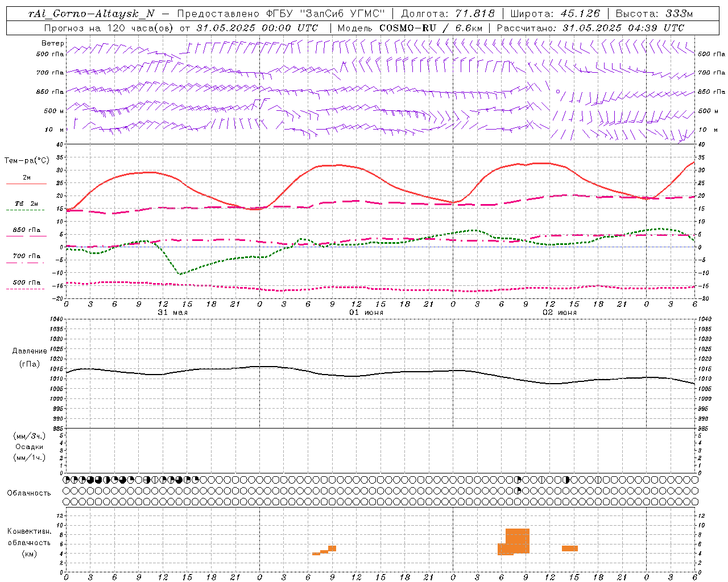Image resolution: width=728 pixels, height=582 pixels.
Task: Click the stepped orange convective block on 01 июня
Action: pos(324,550)
